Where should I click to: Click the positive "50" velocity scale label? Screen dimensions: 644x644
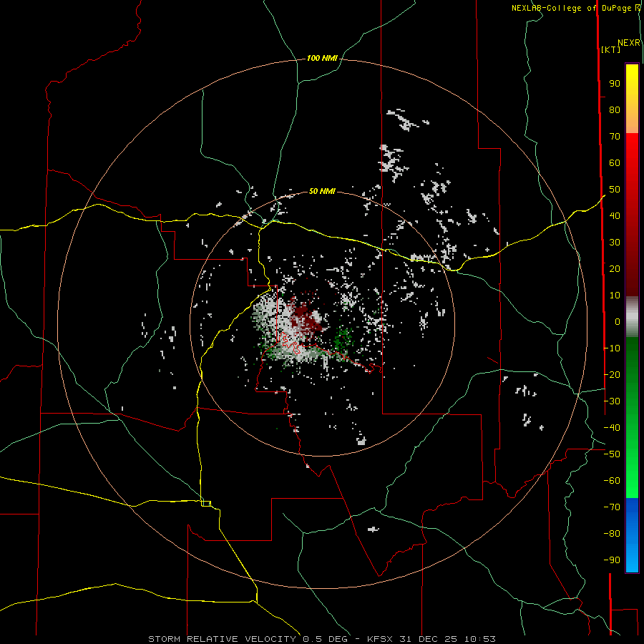pos(615,190)
